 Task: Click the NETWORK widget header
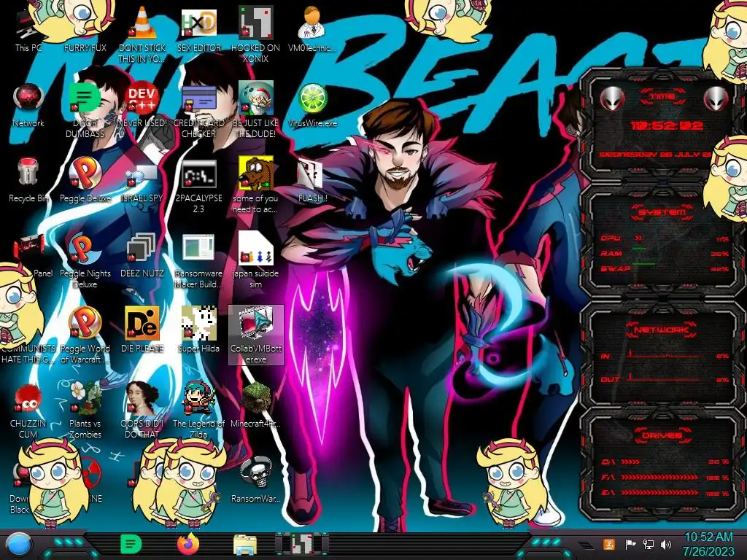coord(662,329)
